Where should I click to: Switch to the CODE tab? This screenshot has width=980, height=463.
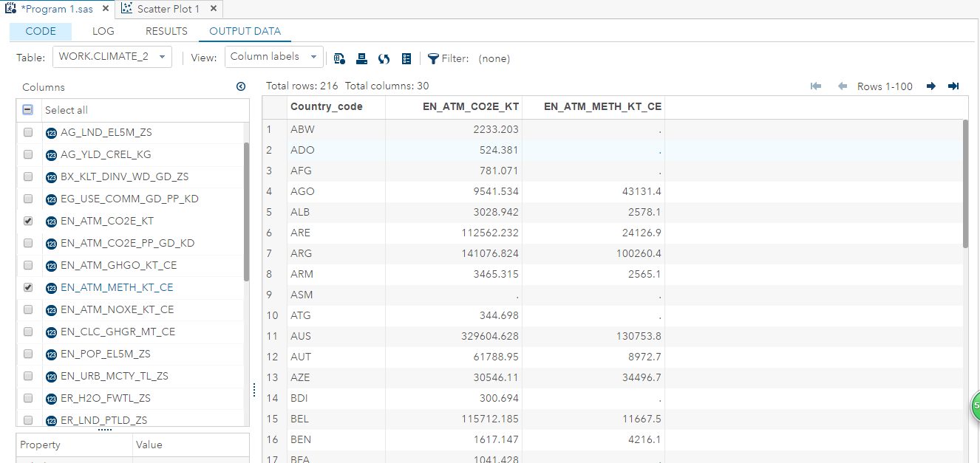tap(41, 31)
